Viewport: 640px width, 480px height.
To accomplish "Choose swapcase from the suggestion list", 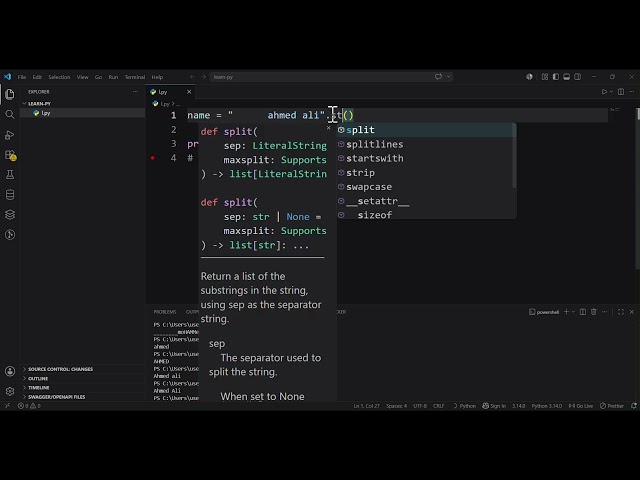I will (426, 187).
